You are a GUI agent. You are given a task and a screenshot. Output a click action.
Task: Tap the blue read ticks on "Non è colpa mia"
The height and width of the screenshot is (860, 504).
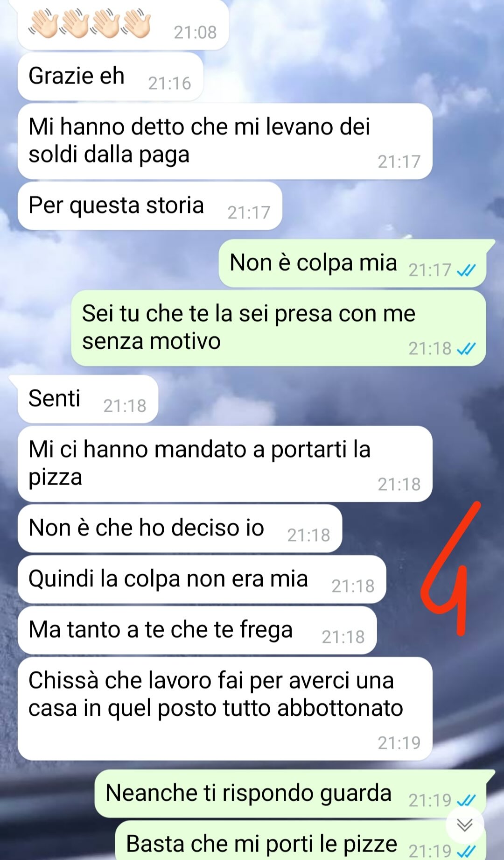(466, 270)
